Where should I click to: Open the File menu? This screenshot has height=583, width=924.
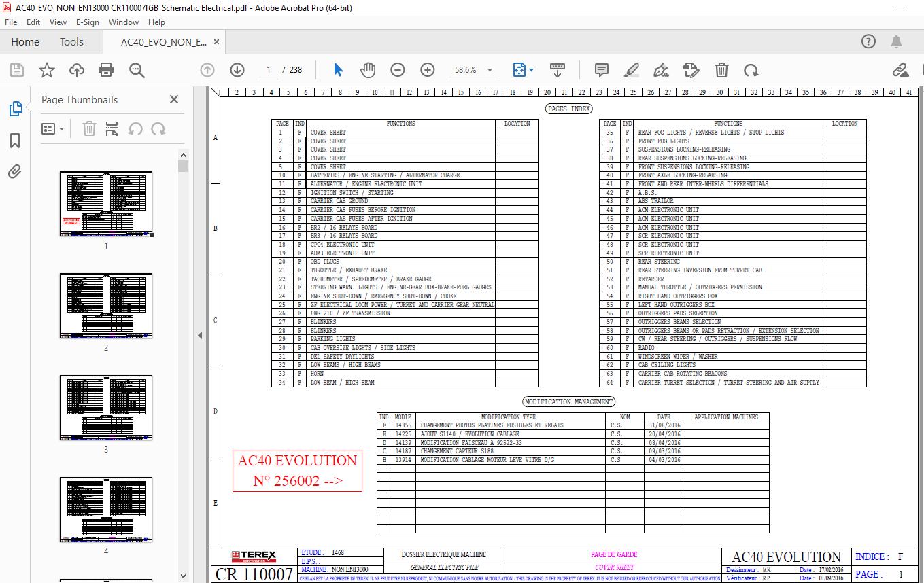click(11, 22)
